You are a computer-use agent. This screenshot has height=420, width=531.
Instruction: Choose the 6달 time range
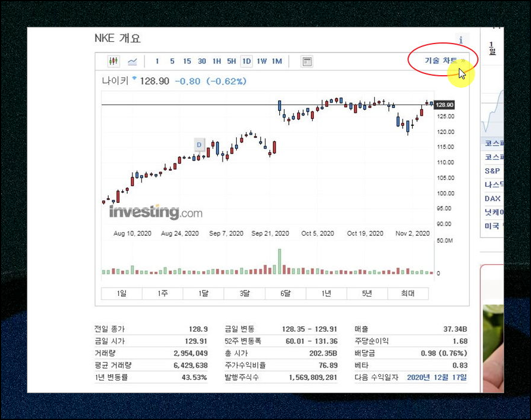(285, 294)
